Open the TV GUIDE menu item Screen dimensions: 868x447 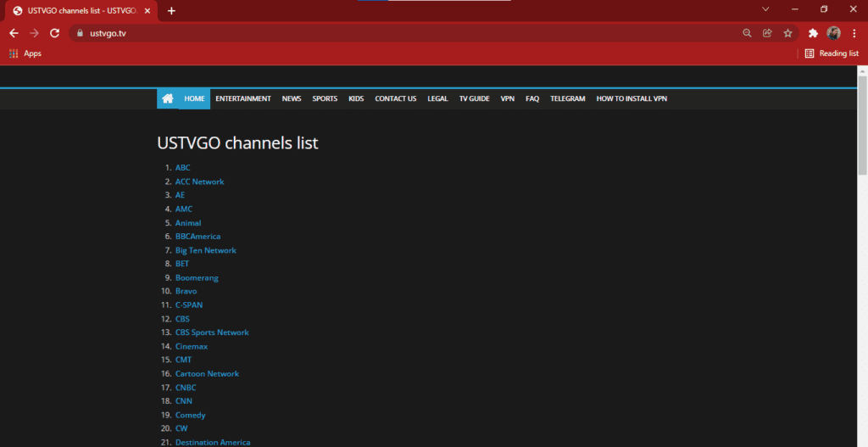pyautogui.click(x=474, y=98)
